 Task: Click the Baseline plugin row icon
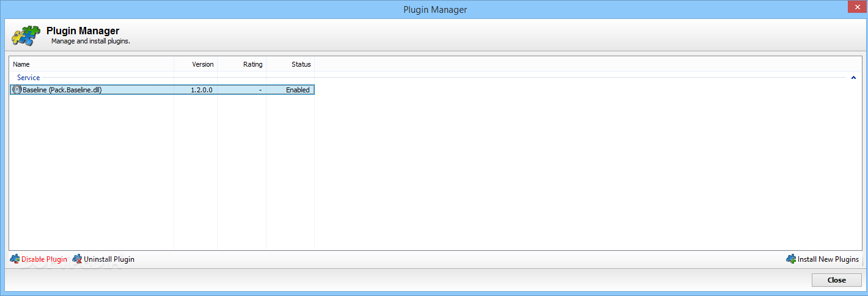click(x=17, y=90)
